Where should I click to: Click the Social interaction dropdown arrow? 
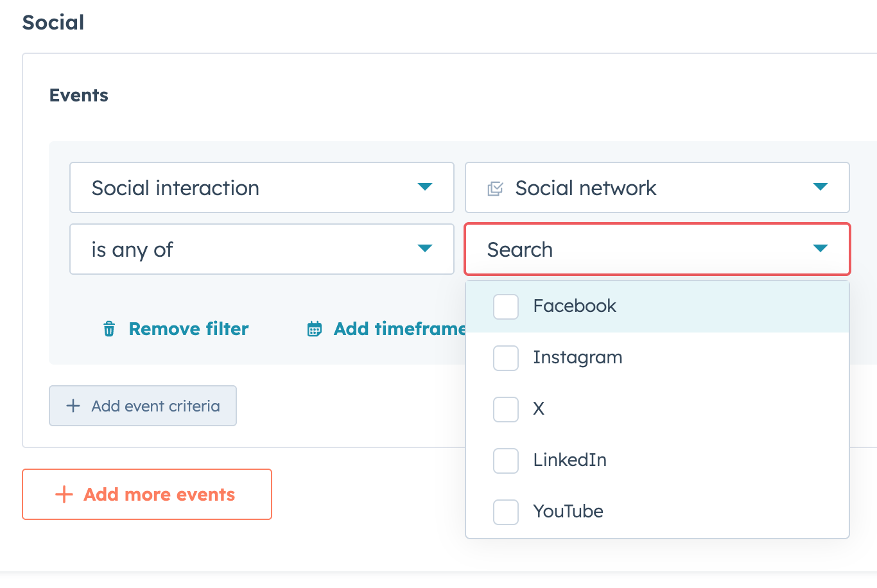point(425,187)
